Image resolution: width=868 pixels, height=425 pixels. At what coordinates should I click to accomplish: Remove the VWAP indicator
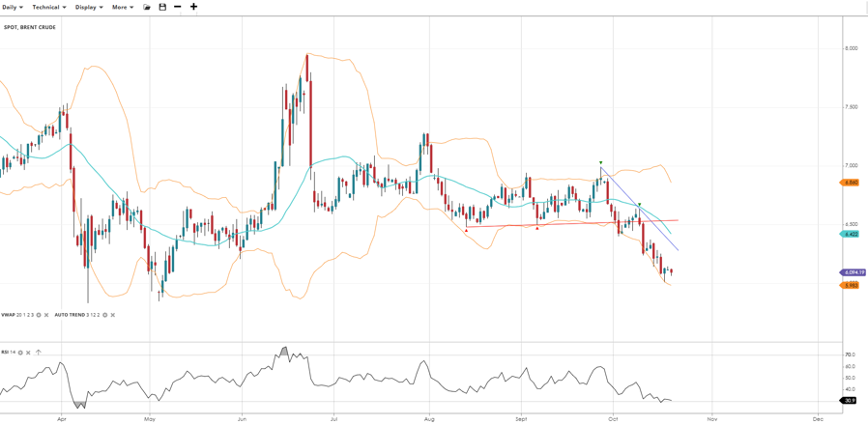46,315
